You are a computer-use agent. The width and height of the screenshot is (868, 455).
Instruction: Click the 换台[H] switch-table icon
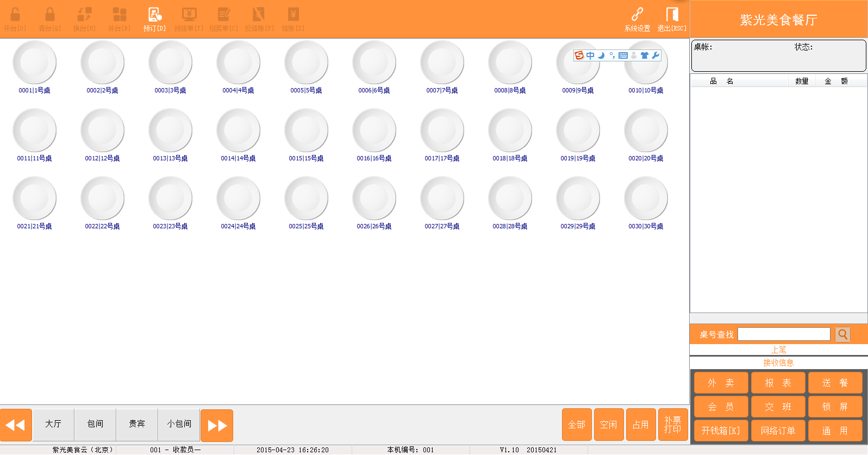click(x=84, y=15)
